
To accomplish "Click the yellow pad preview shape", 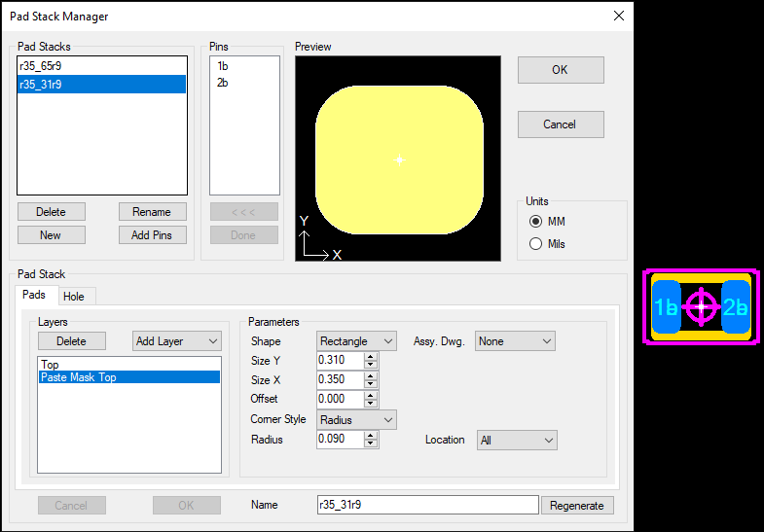I will pos(398,160).
